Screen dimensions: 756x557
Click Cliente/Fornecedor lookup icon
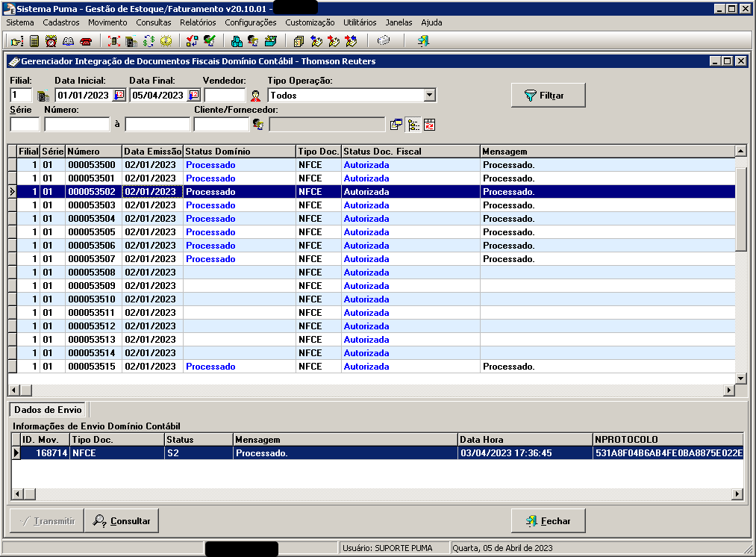coord(258,124)
